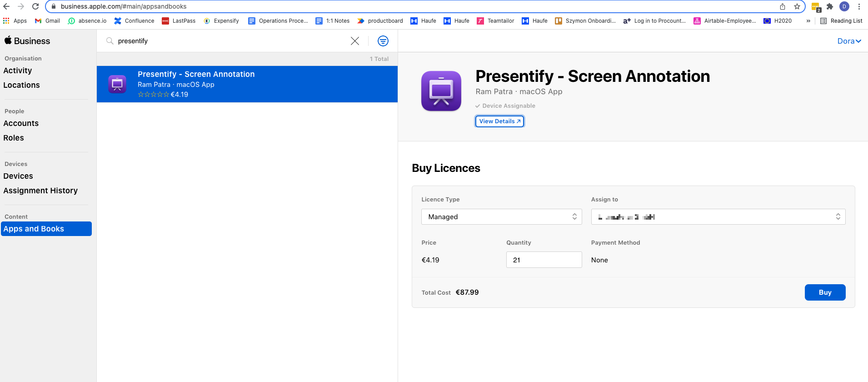Click the Total Cost €87.99 value
The image size is (868, 382).
(x=467, y=292)
